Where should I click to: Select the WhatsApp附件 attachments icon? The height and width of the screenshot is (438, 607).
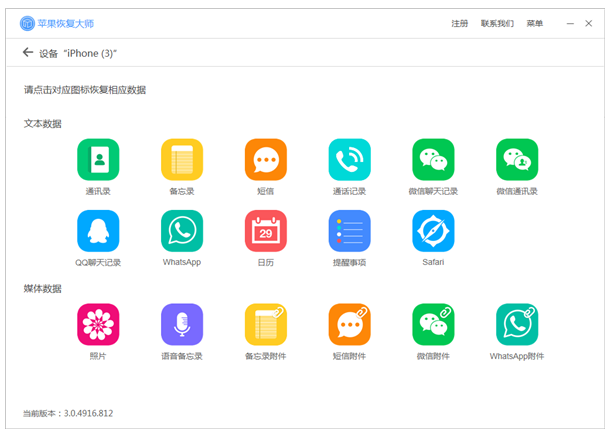pyautogui.click(x=517, y=324)
